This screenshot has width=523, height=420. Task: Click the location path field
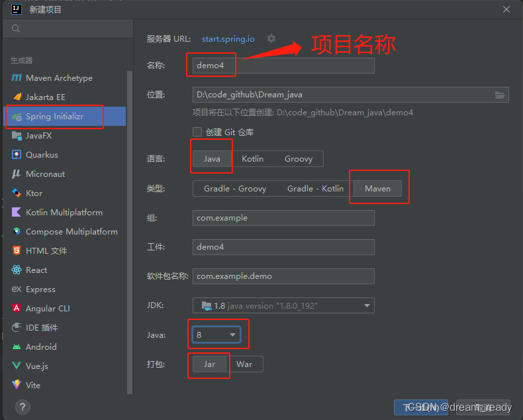click(x=351, y=95)
